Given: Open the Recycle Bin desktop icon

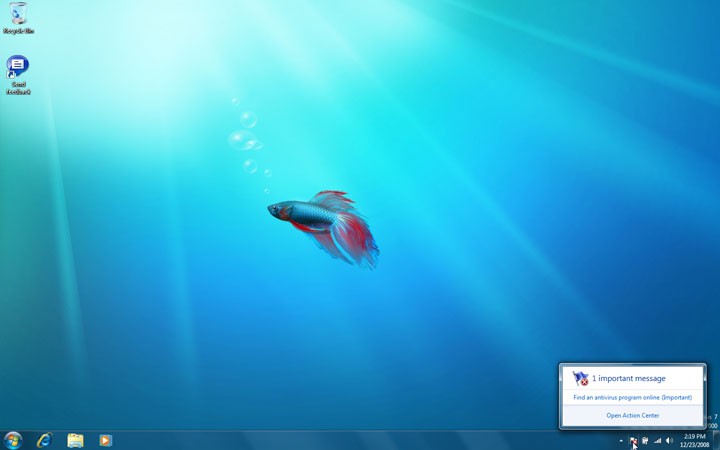Looking at the screenshot, I should tap(18, 18).
